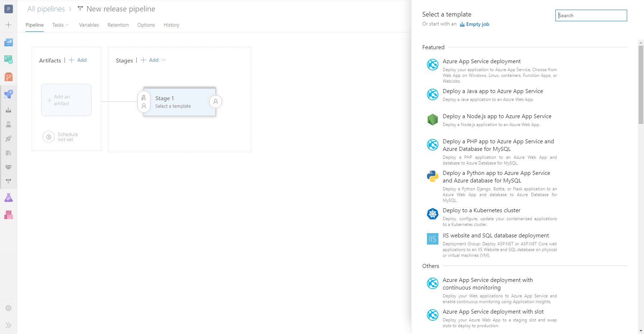The image size is (644, 334).
Task: Select Azure App Service deployment template
Action: (481, 61)
